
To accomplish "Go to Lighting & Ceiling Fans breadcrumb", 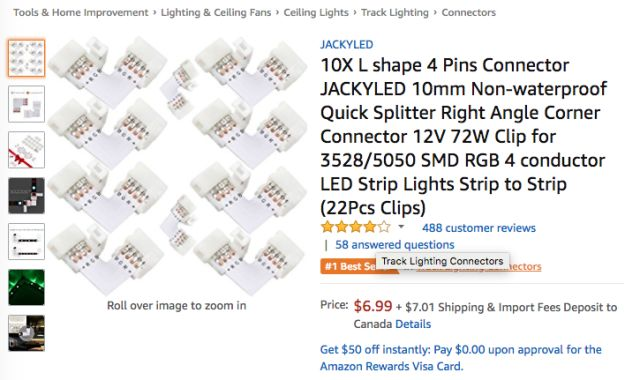I will (216, 13).
